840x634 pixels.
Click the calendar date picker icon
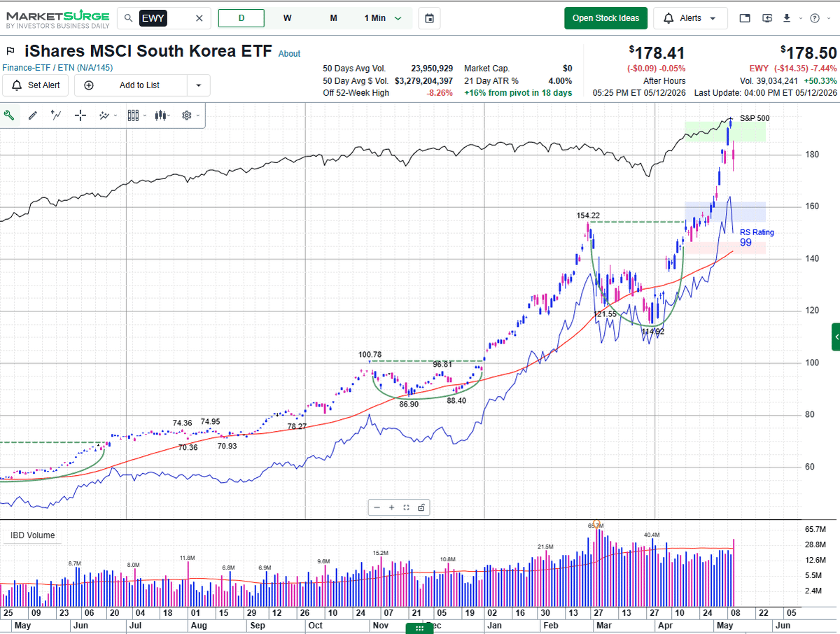coord(429,18)
